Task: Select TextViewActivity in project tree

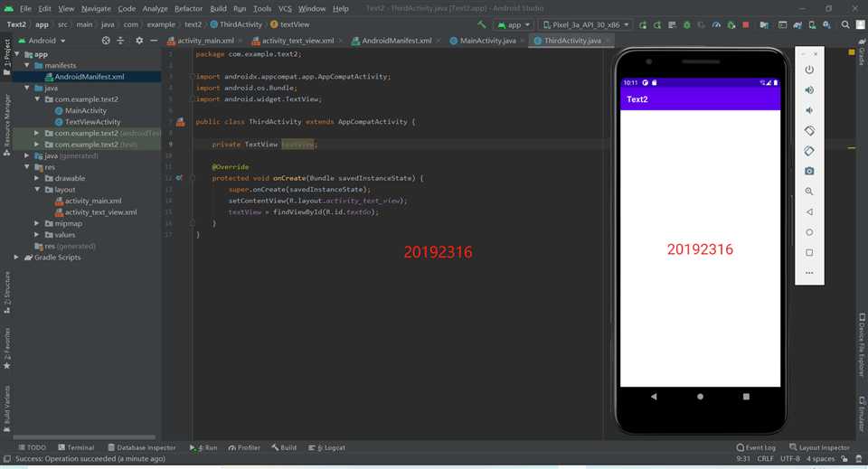Action: pyautogui.click(x=92, y=122)
